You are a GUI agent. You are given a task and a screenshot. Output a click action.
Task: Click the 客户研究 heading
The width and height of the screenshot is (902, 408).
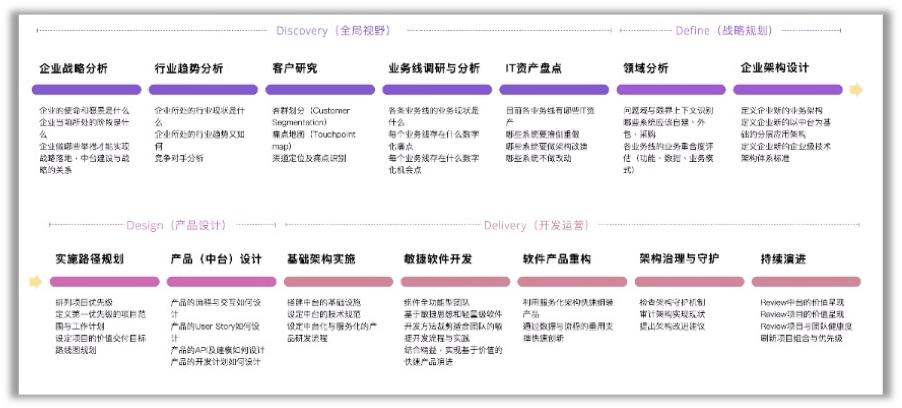(295, 68)
